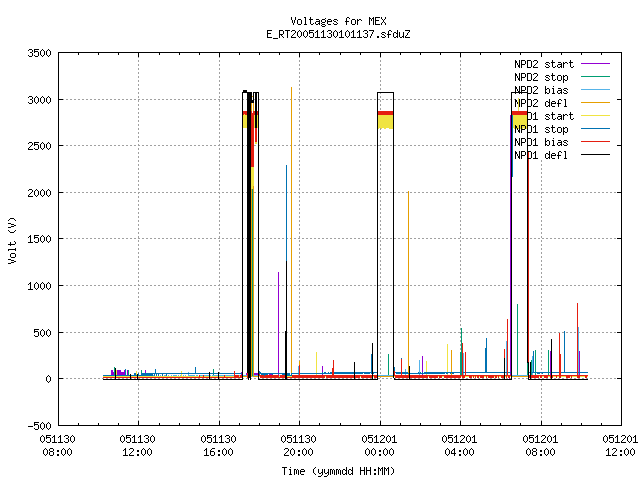Click the purple NPD2 start legend line
Viewport: 640px width, 480px height.
[x=595, y=64]
